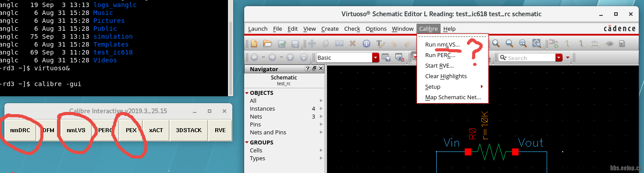Click the save workspace icon beside Basic
644x173 pixels.
tap(386, 58)
